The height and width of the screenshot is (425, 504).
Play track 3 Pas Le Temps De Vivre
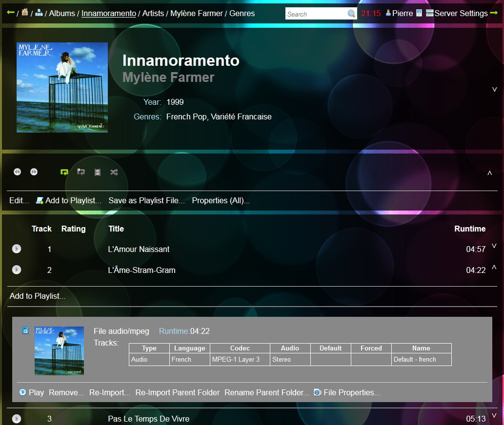click(x=17, y=419)
